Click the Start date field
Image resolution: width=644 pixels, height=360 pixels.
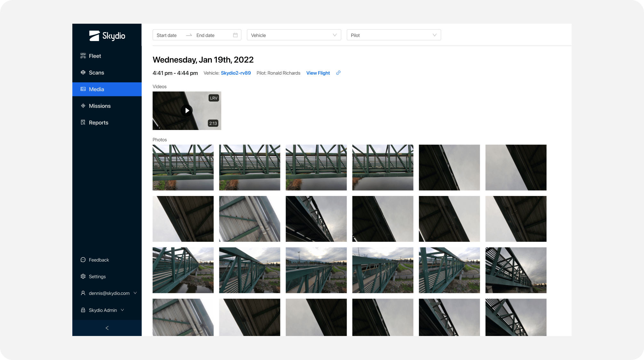(x=167, y=35)
